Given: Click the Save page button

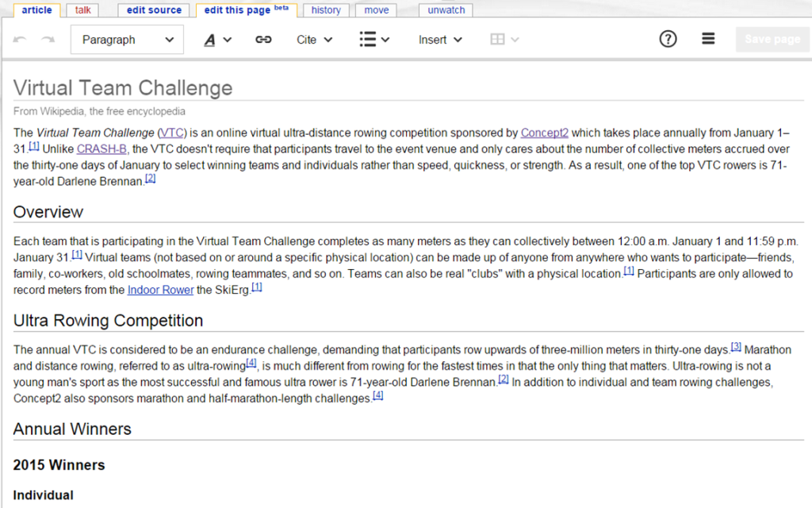Looking at the screenshot, I should (x=772, y=38).
